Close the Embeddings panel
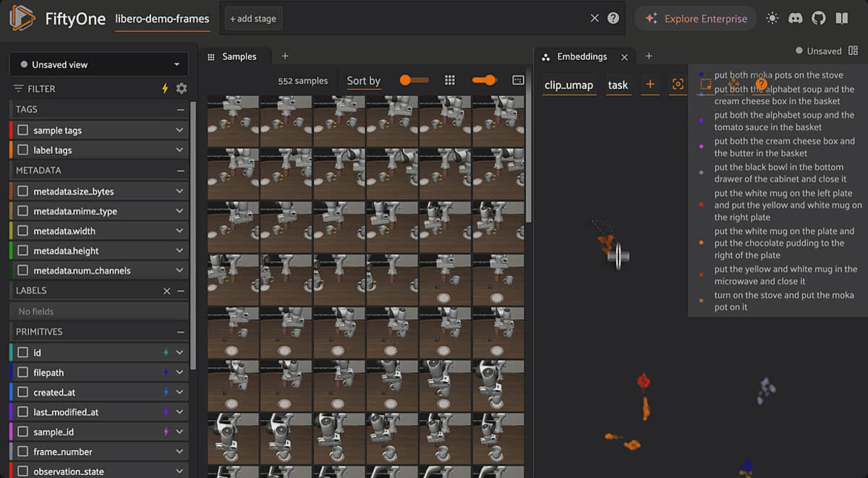This screenshot has width=868, height=478. [x=624, y=56]
